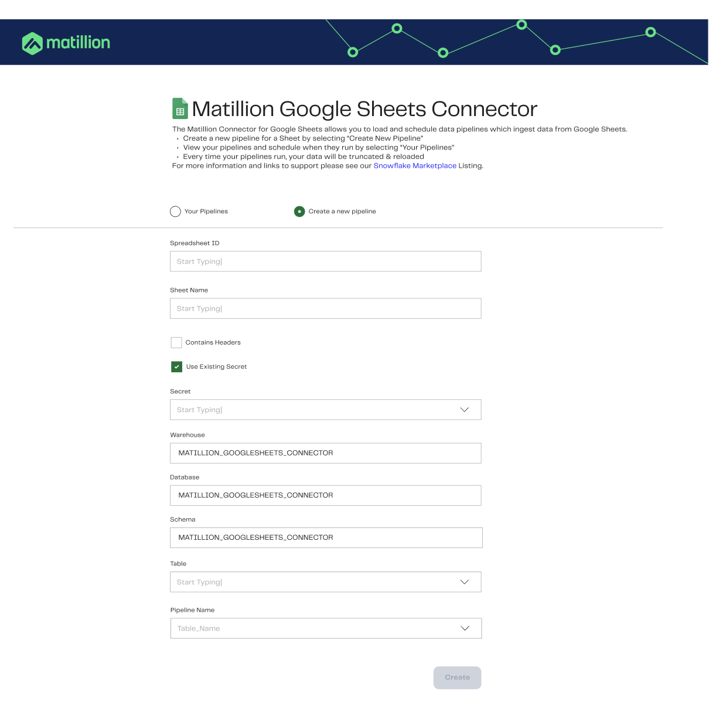Expand the Table dropdown chevron arrow
Image resolution: width=709 pixels, height=728 pixels.
tap(465, 582)
